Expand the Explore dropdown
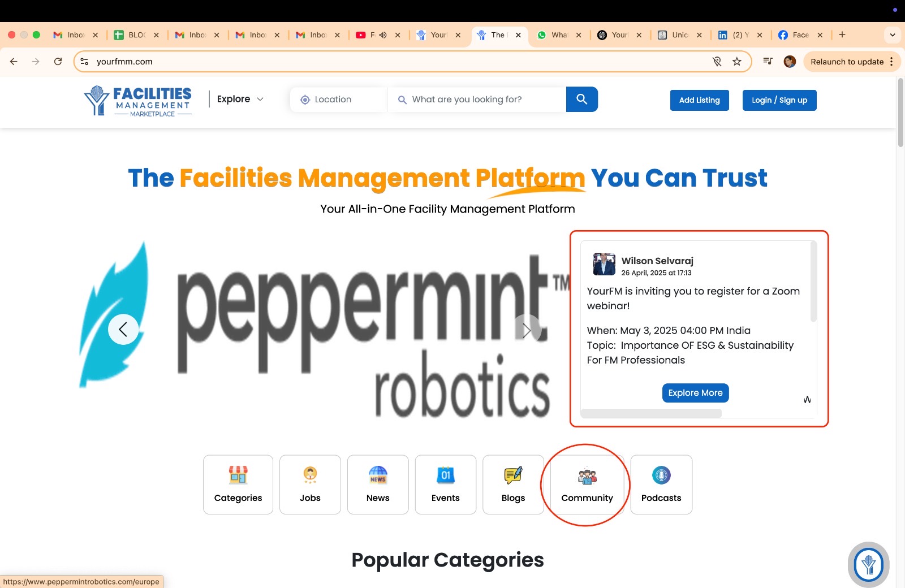 point(240,99)
